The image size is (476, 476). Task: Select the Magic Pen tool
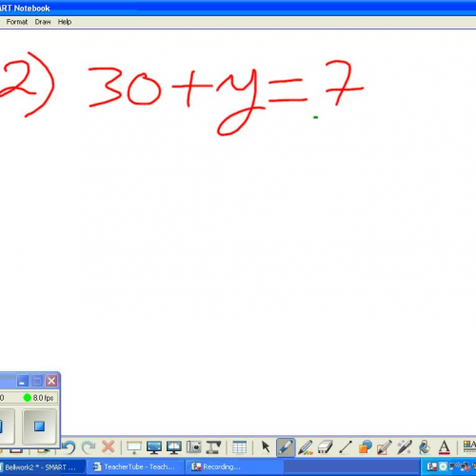[405, 447]
